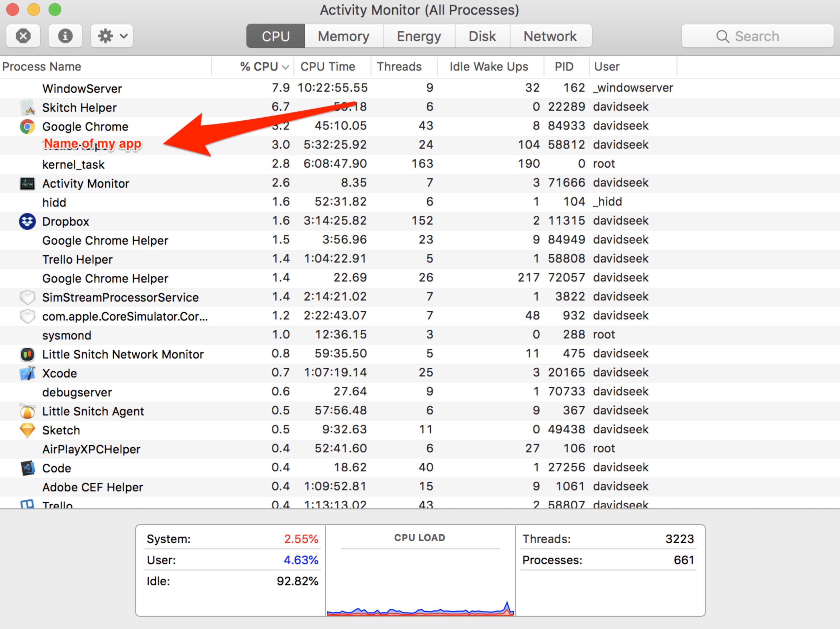Click the _windowserver user cell
Image resolution: width=840 pixels, height=629 pixels.
pyautogui.click(x=633, y=88)
